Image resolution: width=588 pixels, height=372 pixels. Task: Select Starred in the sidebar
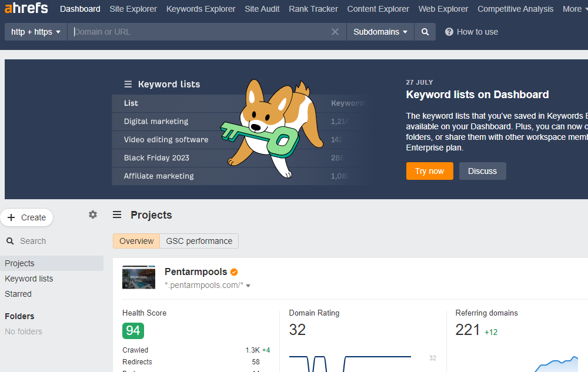point(18,294)
